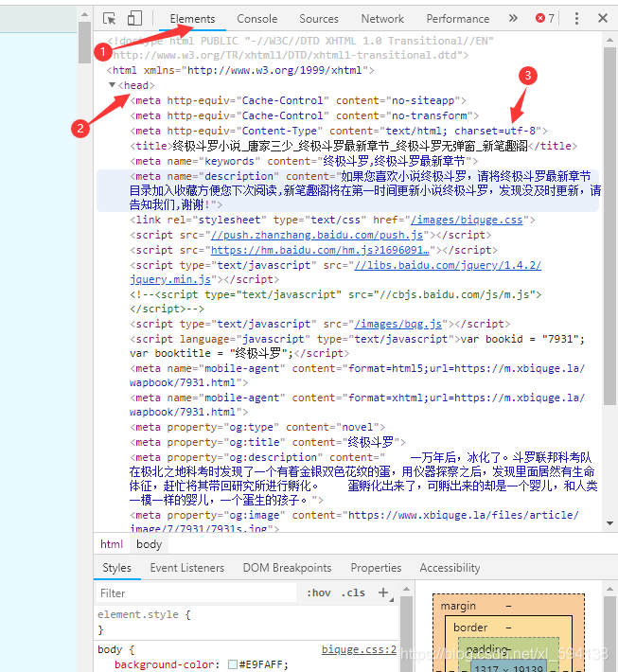Select the og:image meta row

[354, 522]
